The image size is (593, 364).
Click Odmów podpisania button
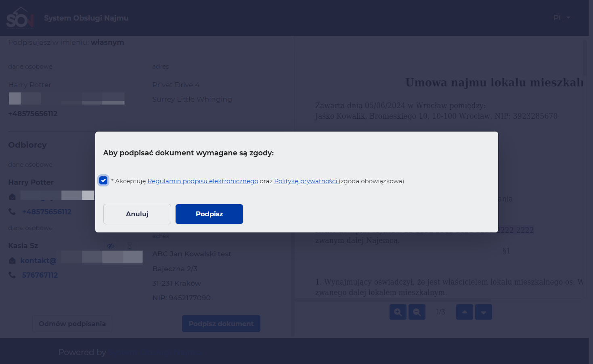click(72, 324)
